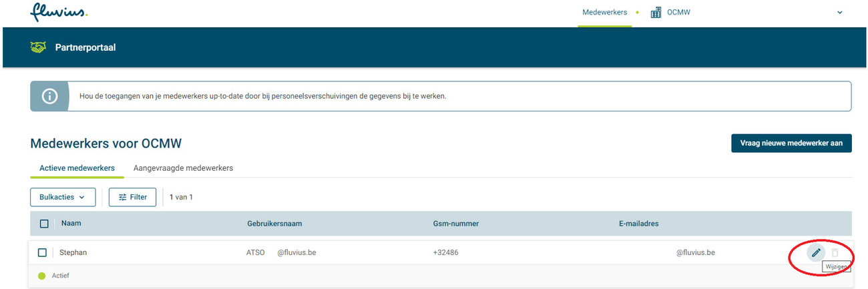This screenshot has height=289, width=868.
Task: Click the Fluvius logo
Action: 59,11
